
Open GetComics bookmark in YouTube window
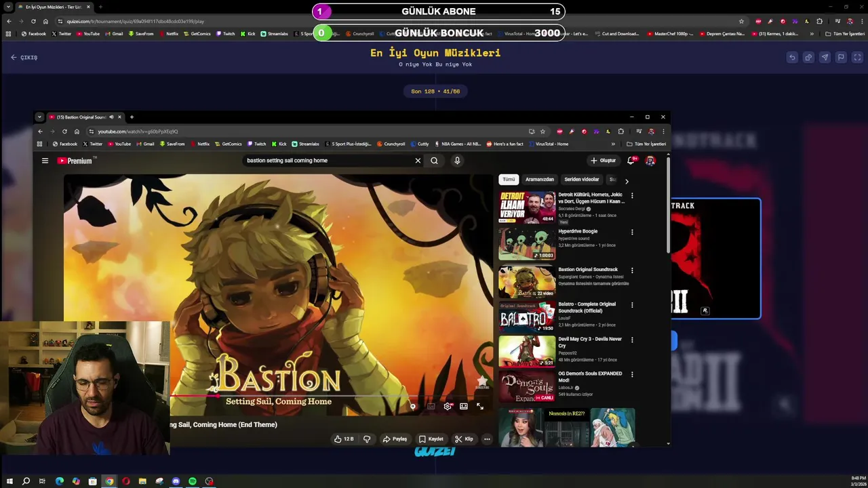[x=228, y=144]
